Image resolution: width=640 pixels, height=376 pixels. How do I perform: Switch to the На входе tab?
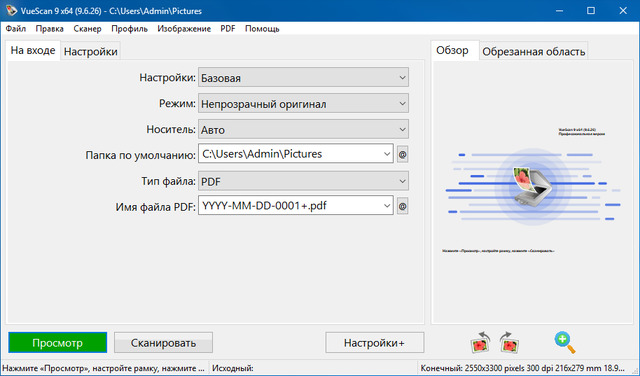(x=33, y=50)
